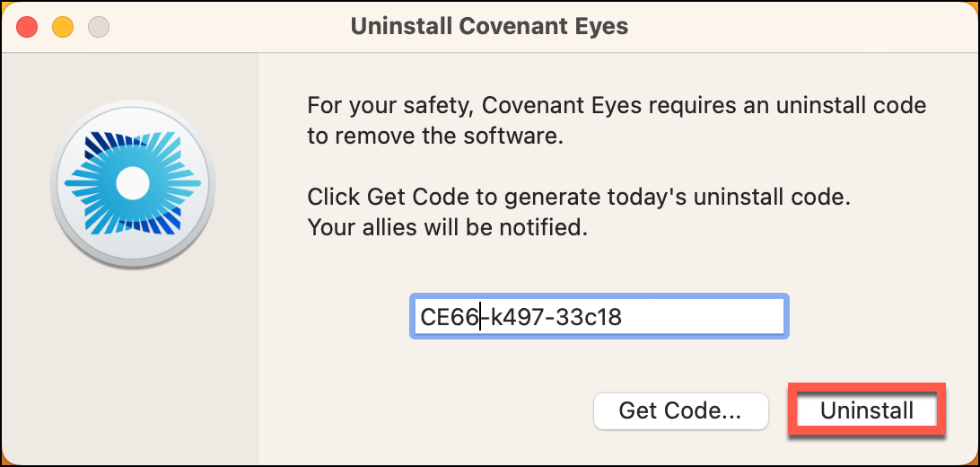Focus the uninstall code text field
Viewport: 980px width, 467px height.
coord(599,317)
